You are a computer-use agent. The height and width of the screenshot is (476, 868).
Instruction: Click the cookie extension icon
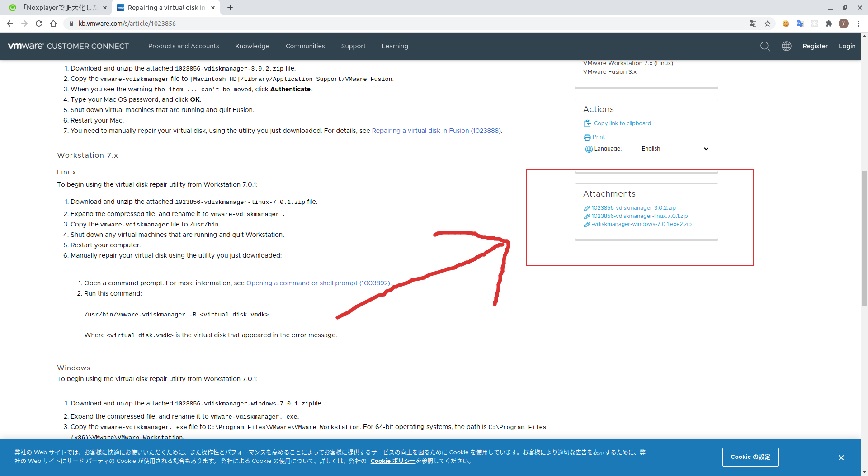pyautogui.click(x=786, y=24)
